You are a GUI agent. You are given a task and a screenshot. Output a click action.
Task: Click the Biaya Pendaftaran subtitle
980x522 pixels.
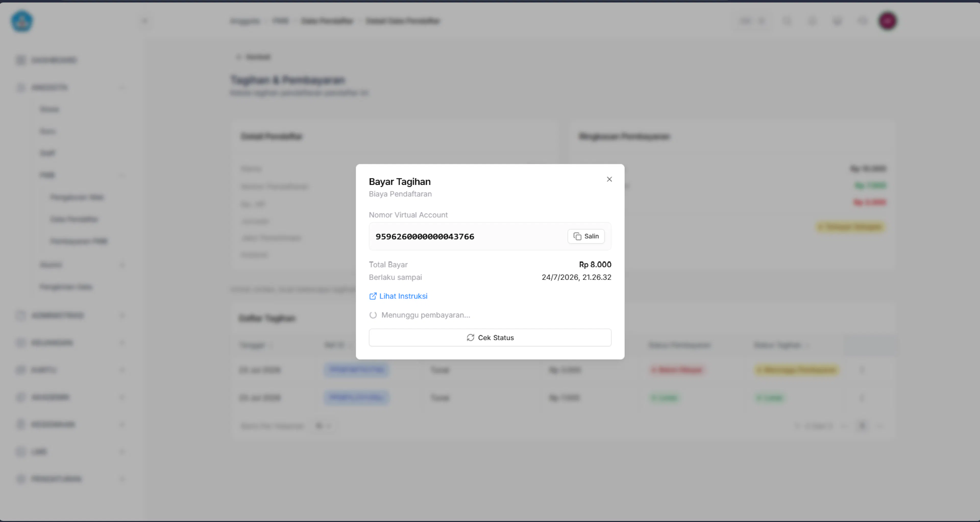click(x=400, y=194)
